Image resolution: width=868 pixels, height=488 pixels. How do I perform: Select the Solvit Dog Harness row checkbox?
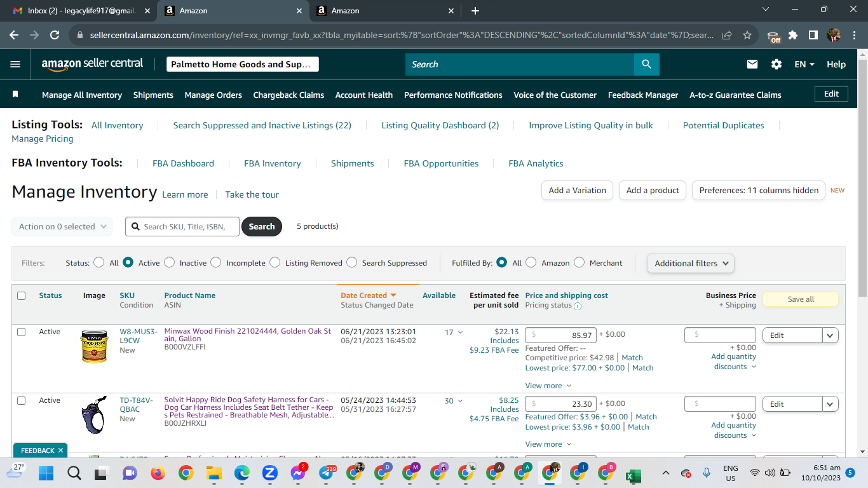(22, 400)
